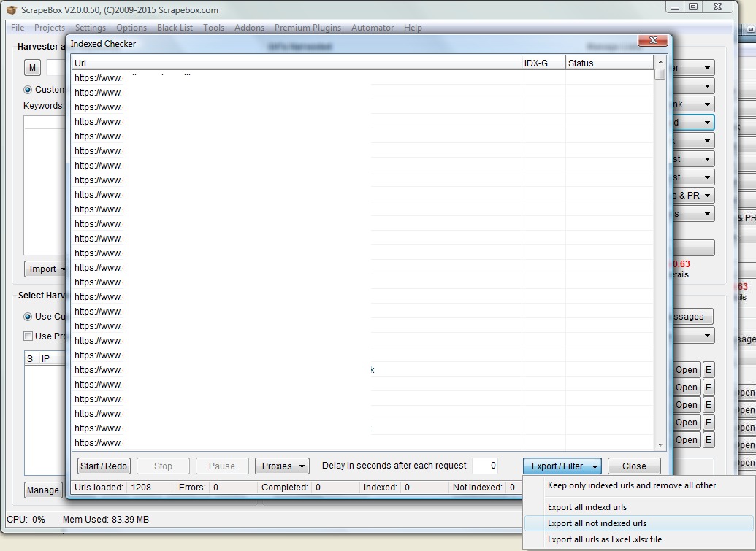Click the Status column header
The height and width of the screenshot is (551, 756).
point(609,63)
